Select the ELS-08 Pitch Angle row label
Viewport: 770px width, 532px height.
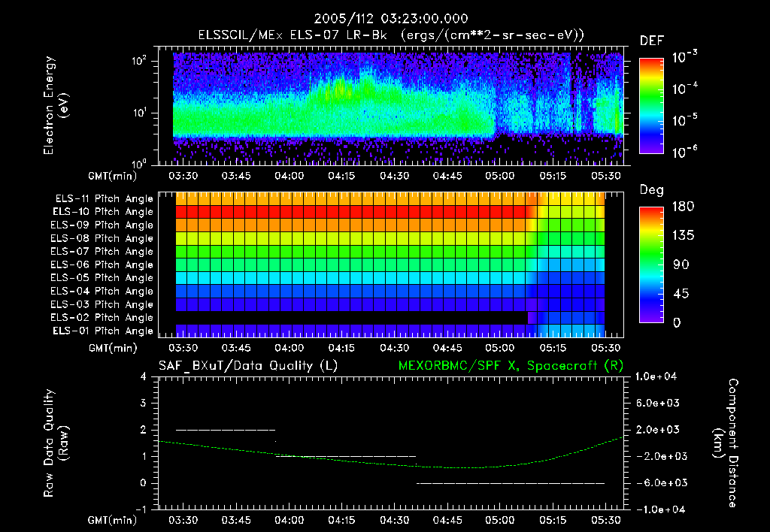click(x=102, y=238)
